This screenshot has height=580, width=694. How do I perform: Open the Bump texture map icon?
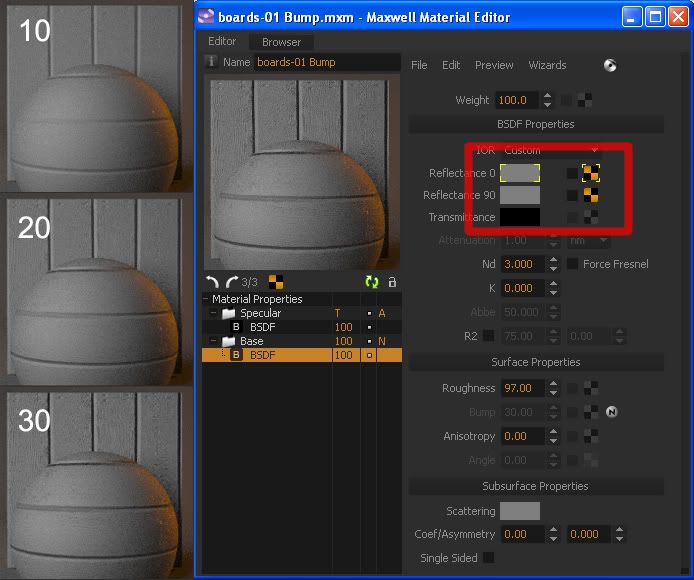[x=591, y=412]
